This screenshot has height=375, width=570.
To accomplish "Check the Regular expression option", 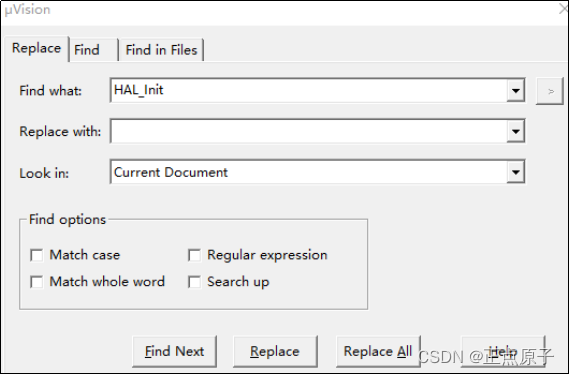I will pyautogui.click(x=194, y=255).
